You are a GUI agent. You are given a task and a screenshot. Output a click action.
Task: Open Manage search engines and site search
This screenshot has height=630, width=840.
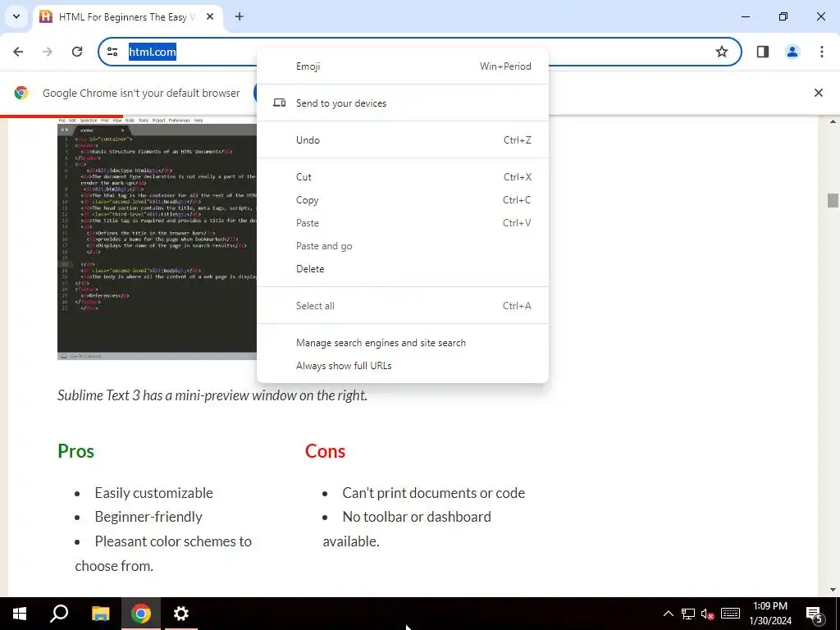point(403,343)
